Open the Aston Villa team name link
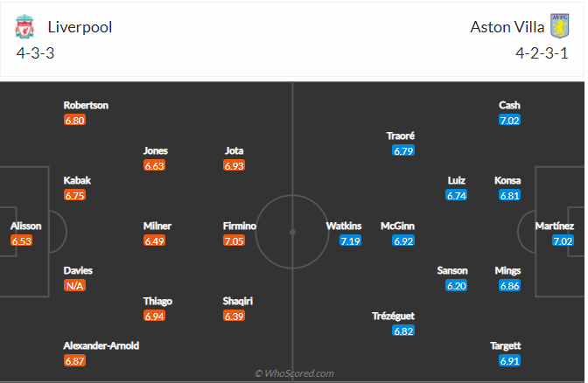 [x=507, y=27]
